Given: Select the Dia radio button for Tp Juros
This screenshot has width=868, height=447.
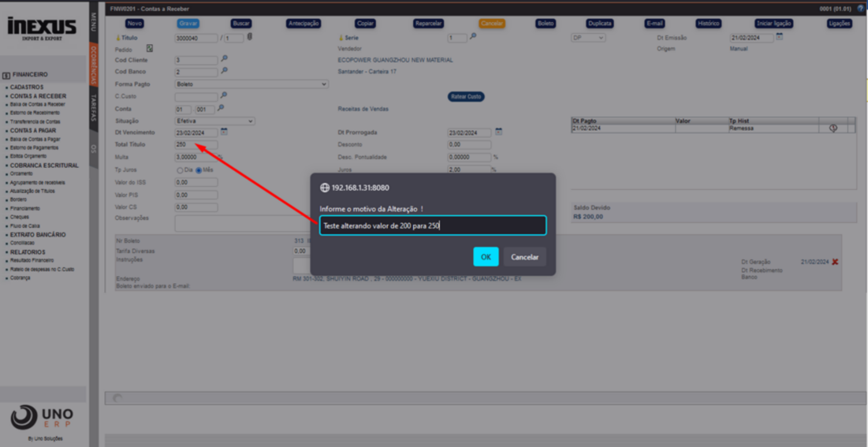Looking at the screenshot, I should 181,169.
